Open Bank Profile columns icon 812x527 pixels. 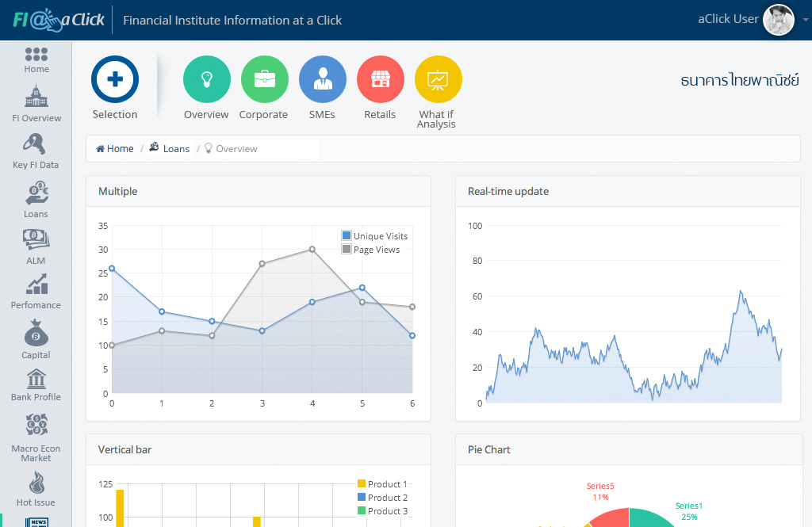point(36,379)
